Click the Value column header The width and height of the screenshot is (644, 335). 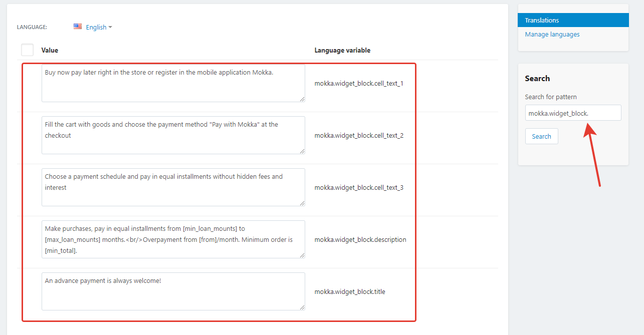[50, 50]
